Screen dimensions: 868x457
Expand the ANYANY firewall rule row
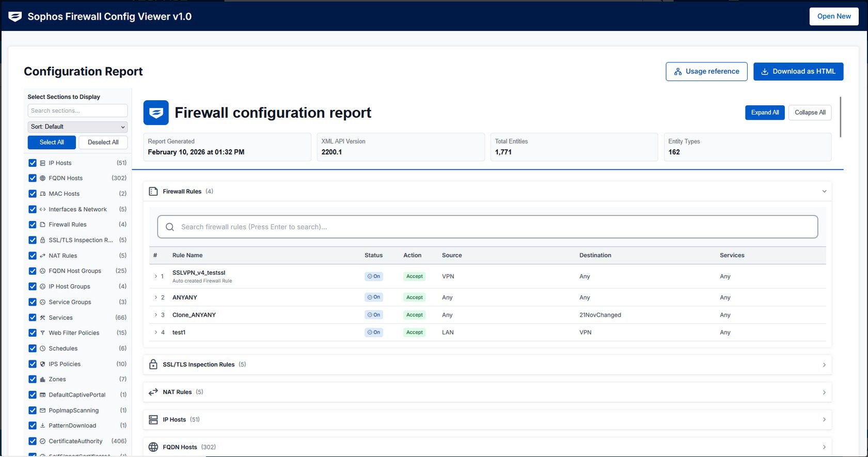click(156, 297)
